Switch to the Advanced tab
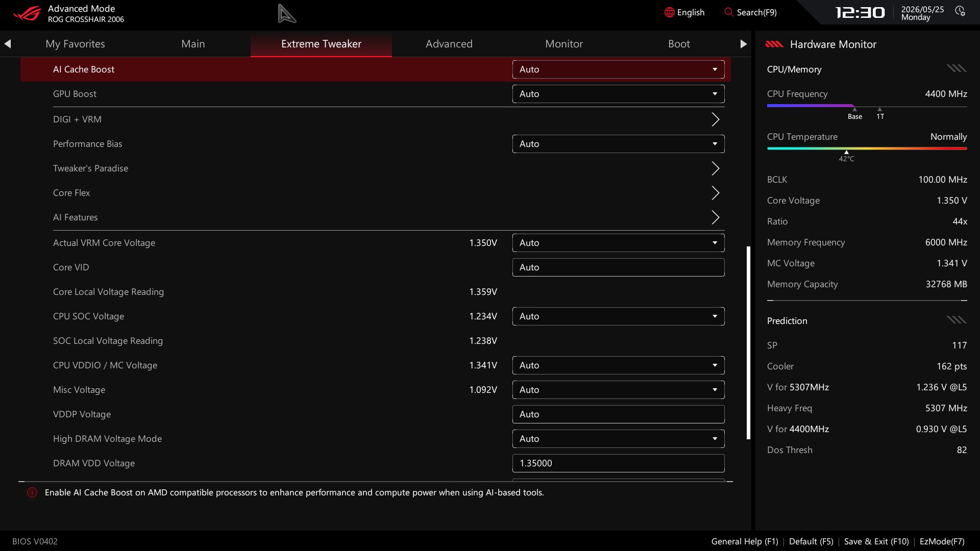980x551 pixels. 449,44
